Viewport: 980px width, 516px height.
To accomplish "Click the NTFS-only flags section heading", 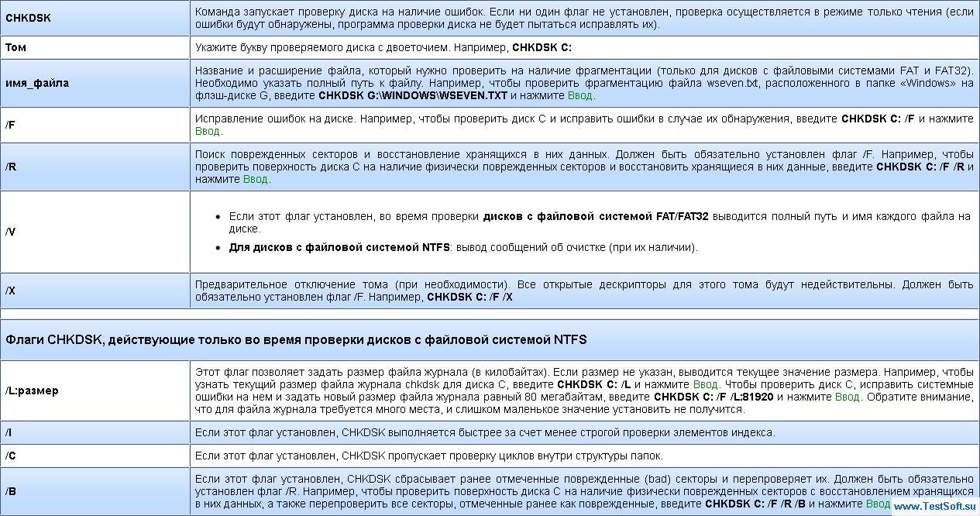I will (x=296, y=339).
